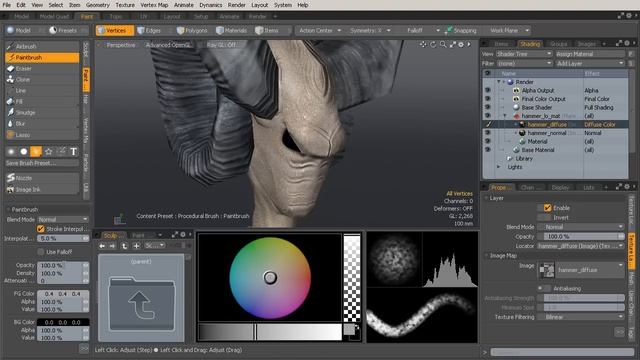Choose the text brush T icon

coord(73,152)
